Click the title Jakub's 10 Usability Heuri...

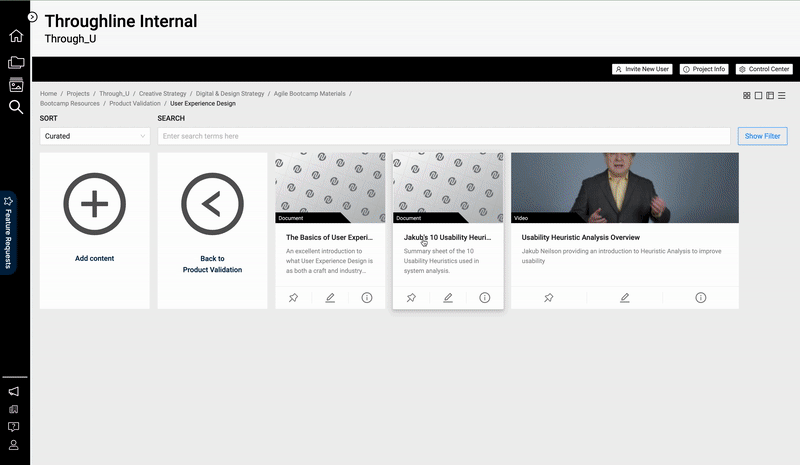tap(447, 237)
